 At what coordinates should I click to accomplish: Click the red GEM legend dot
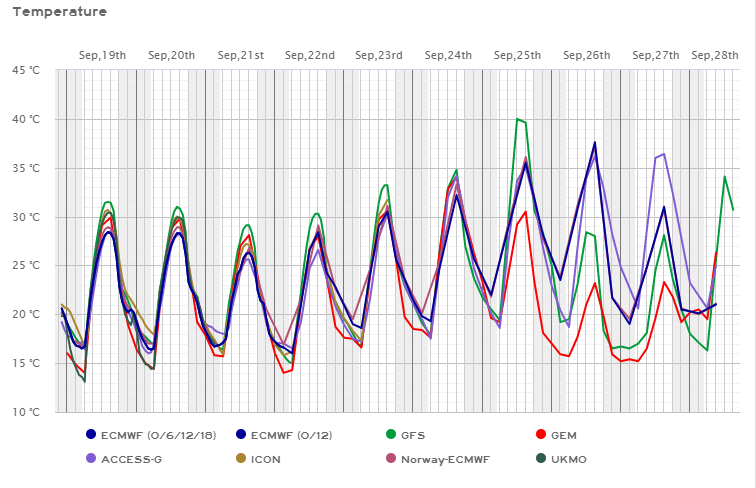[x=541, y=434]
